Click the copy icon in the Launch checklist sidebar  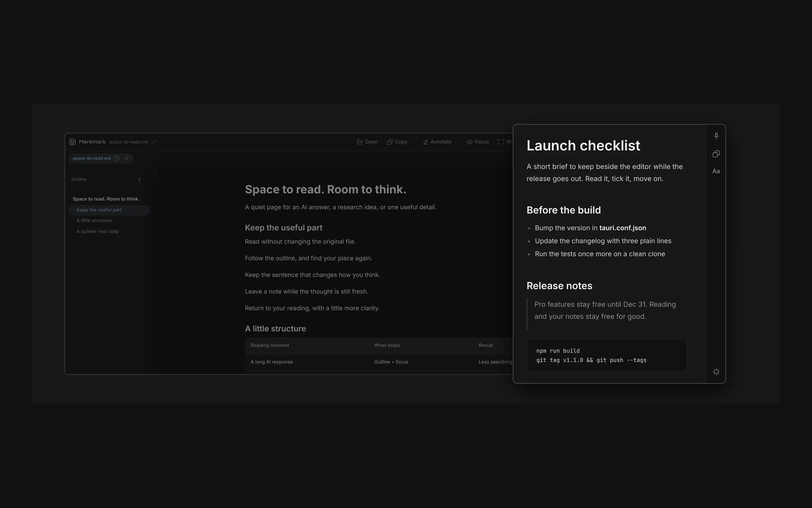[x=716, y=154]
